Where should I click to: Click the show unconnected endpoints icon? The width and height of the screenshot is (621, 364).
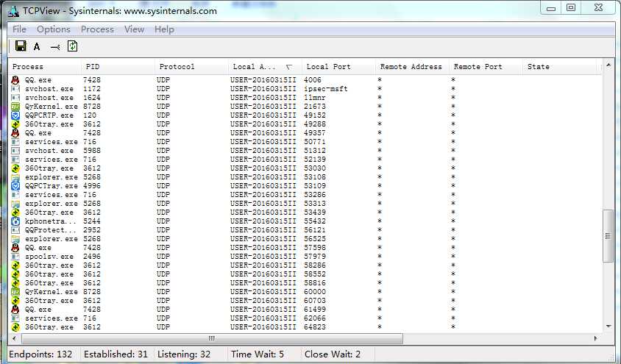[x=55, y=47]
